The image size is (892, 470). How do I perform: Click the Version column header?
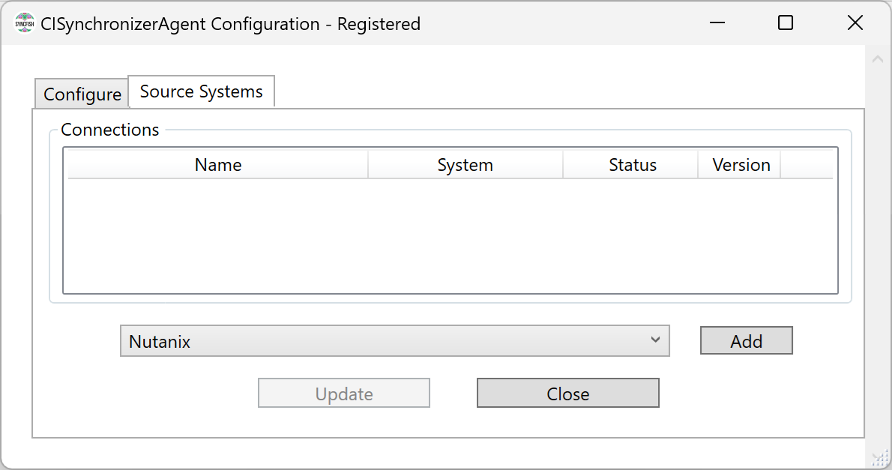[x=740, y=164]
